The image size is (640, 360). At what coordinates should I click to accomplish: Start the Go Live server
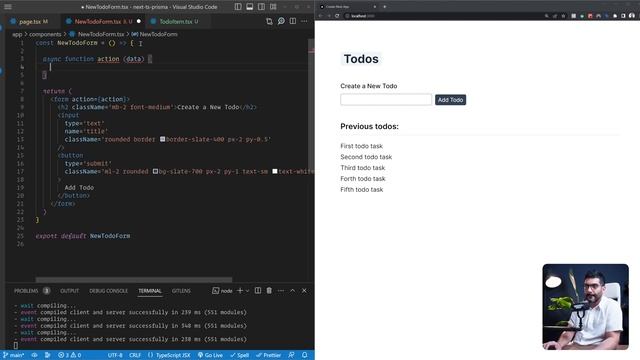(x=210, y=355)
